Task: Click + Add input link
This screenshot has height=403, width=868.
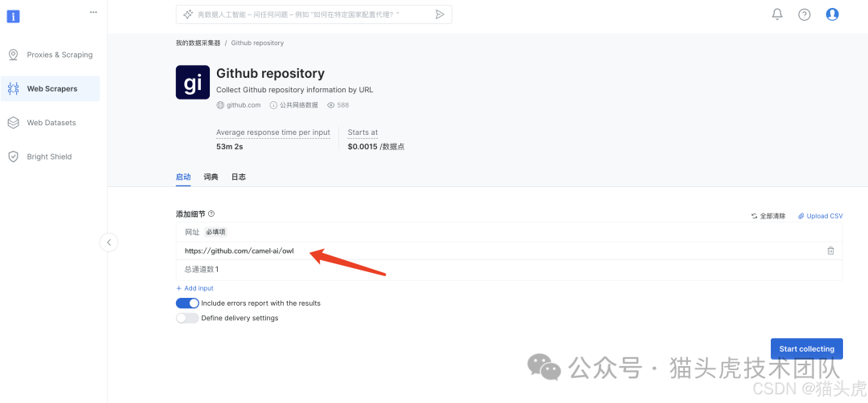Action: click(194, 288)
